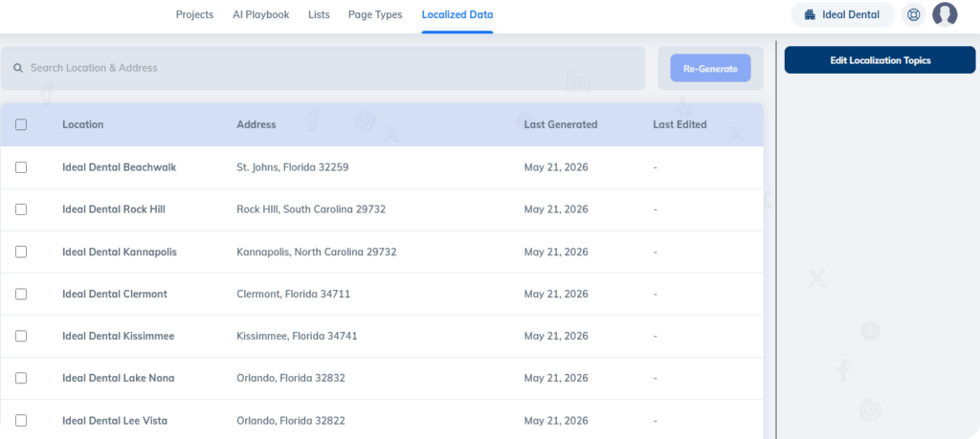Open the Ideal Dental Rock Hill location

point(114,209)
